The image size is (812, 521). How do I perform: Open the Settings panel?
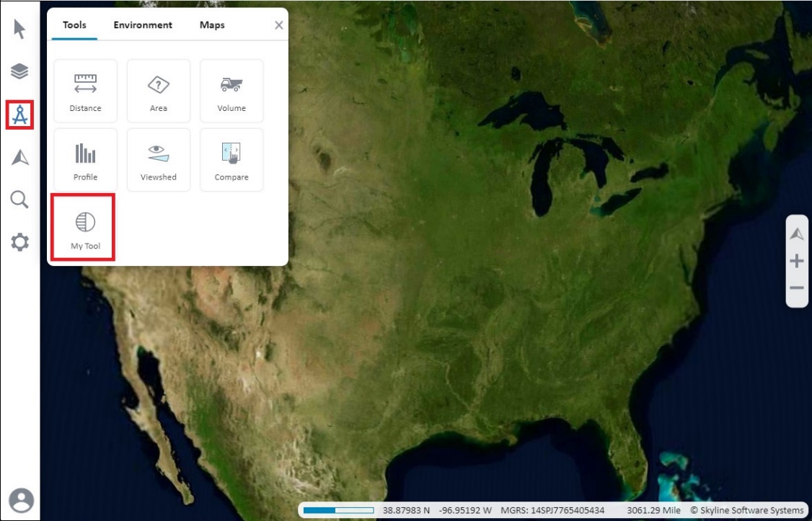click(x=19, y=243)
